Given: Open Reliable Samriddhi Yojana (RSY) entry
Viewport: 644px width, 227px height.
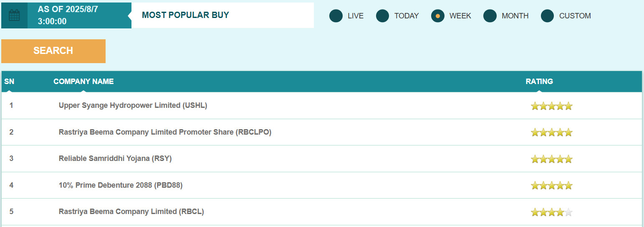Looking at the screenshot, I should point(115,158).
